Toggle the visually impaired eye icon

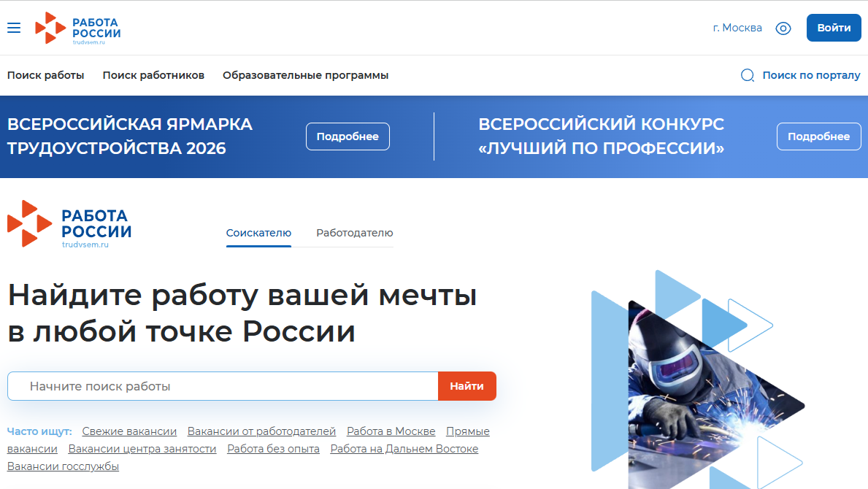click(x=783, y=28)
